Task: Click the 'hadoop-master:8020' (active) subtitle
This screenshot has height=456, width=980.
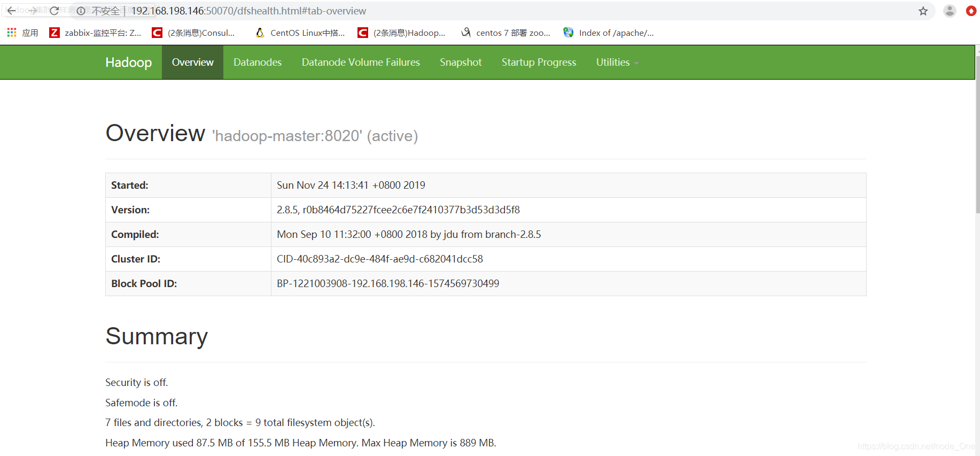Action: [x=315, y=136]
